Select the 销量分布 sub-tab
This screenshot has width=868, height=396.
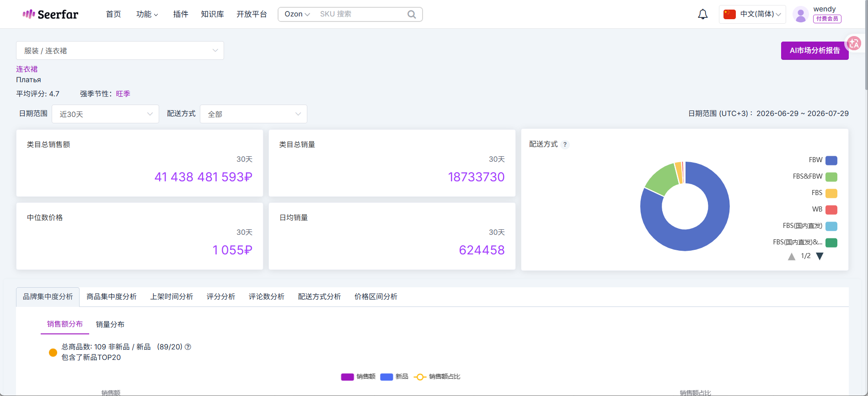[x=110, y=325]
